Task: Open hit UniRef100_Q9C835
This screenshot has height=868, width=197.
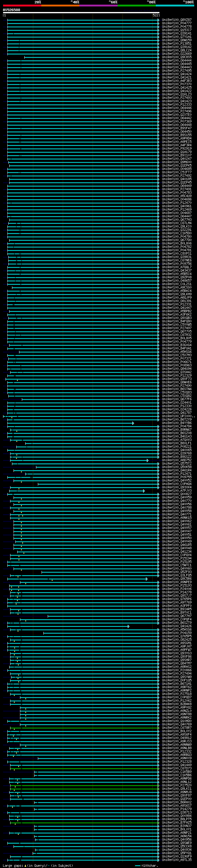Action: 176,57
